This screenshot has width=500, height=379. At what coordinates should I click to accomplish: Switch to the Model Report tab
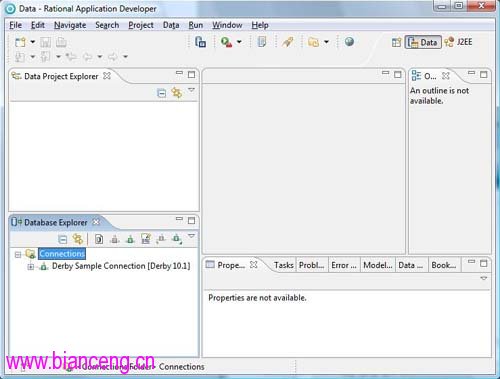pos(378,265)
